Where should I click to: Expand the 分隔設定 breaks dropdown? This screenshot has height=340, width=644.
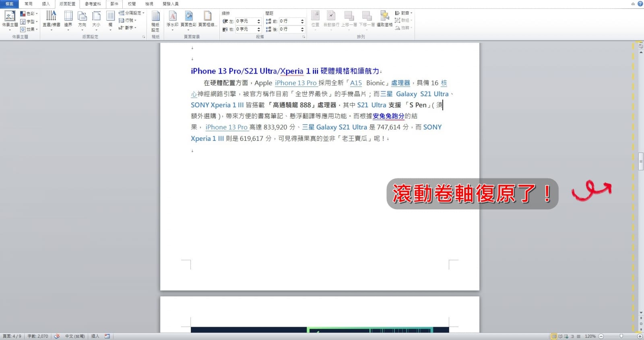[x=131, y=13]
